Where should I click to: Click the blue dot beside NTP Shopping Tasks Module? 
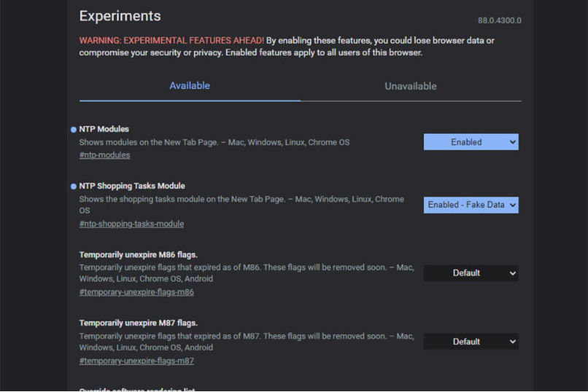pyautogui.click(x=74, y=187)
